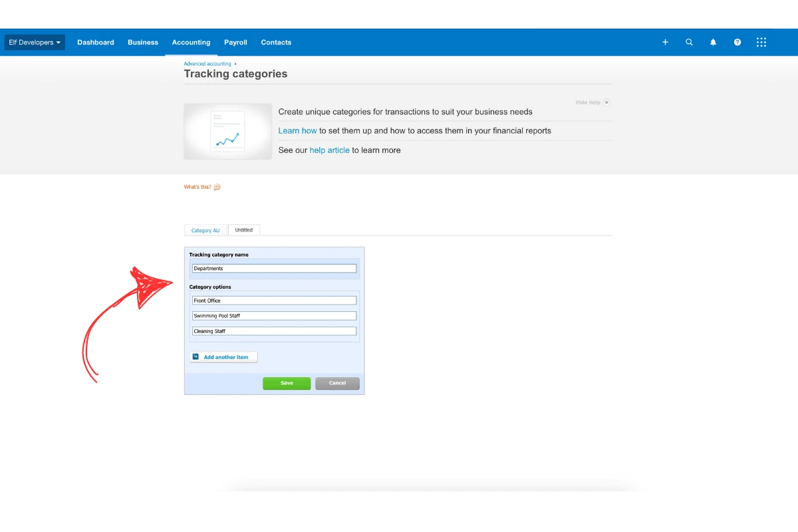Click Add another item button

pyautogui.click(x=223, y=357)
